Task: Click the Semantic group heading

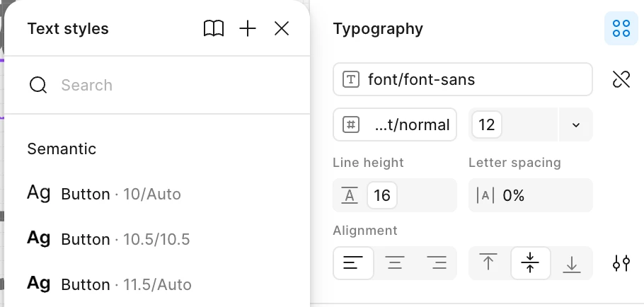Action: pos(62,149)
